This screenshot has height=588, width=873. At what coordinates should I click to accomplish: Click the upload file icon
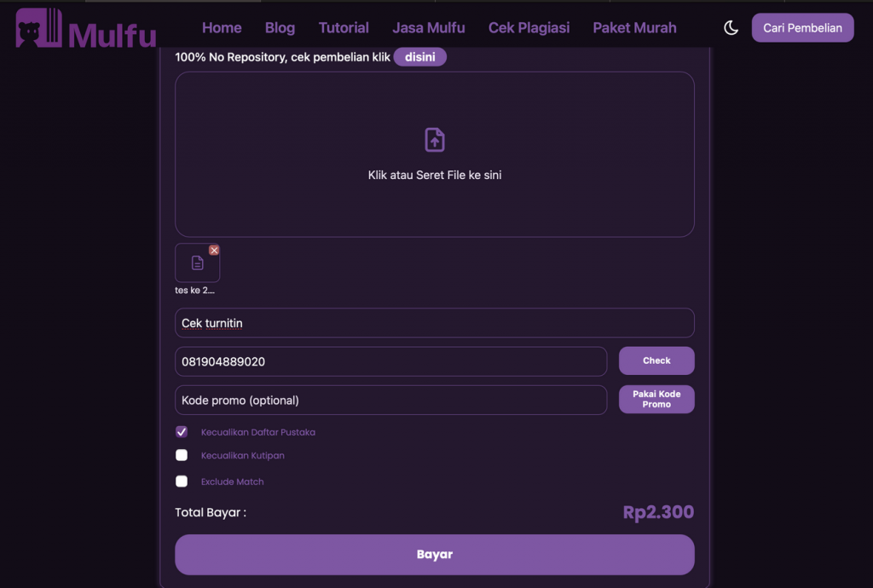pyautogui.click(x=435, y=140)
